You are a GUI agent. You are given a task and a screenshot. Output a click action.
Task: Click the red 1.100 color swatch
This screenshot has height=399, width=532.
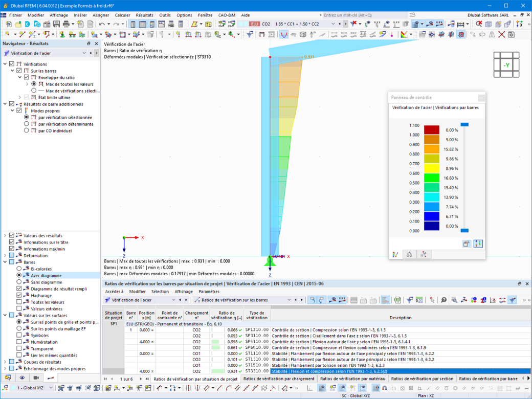click(x=432, y=129)
